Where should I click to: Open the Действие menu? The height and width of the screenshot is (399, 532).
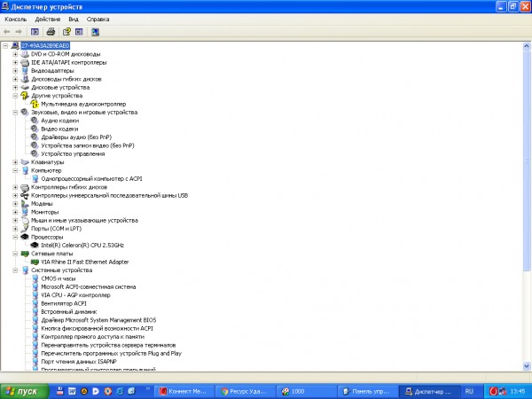click(x=48, y=20)
